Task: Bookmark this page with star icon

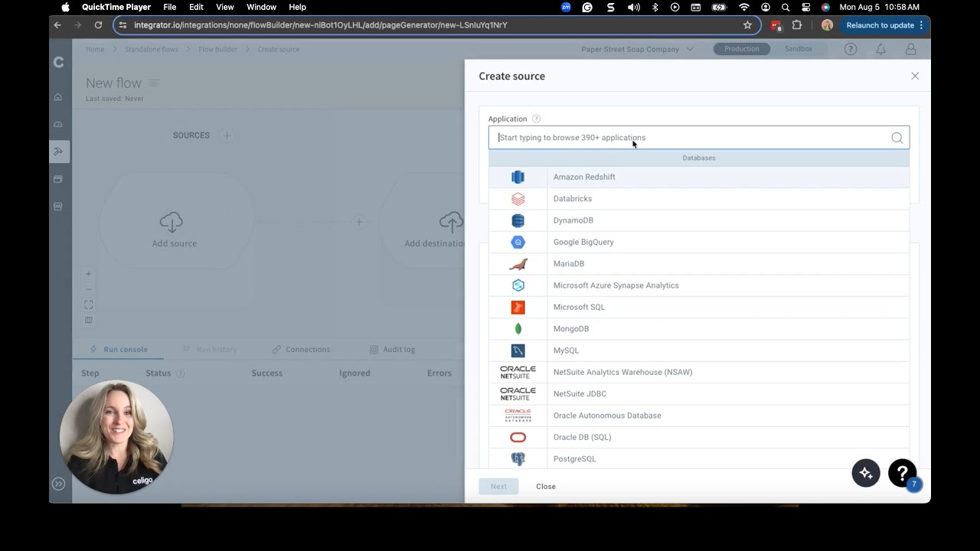Action: [747, 25]
